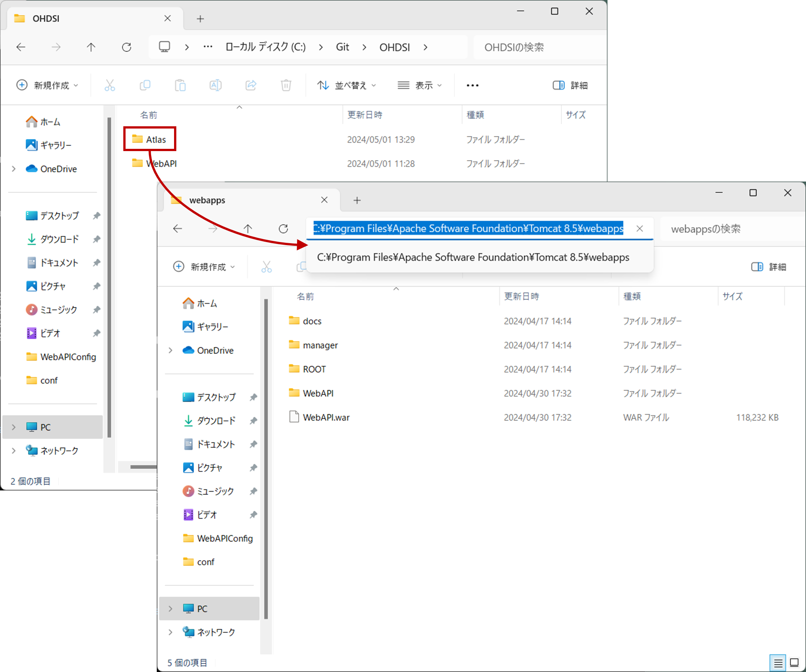Sort by 種類 column in OHDSI window
This screenshot has width=806, height=672.
tap(475, 115)
